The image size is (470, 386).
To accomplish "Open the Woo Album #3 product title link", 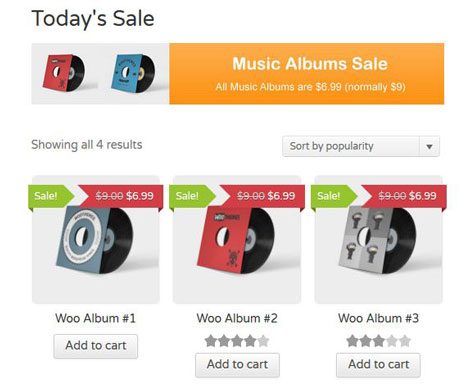I will (378, 318).
